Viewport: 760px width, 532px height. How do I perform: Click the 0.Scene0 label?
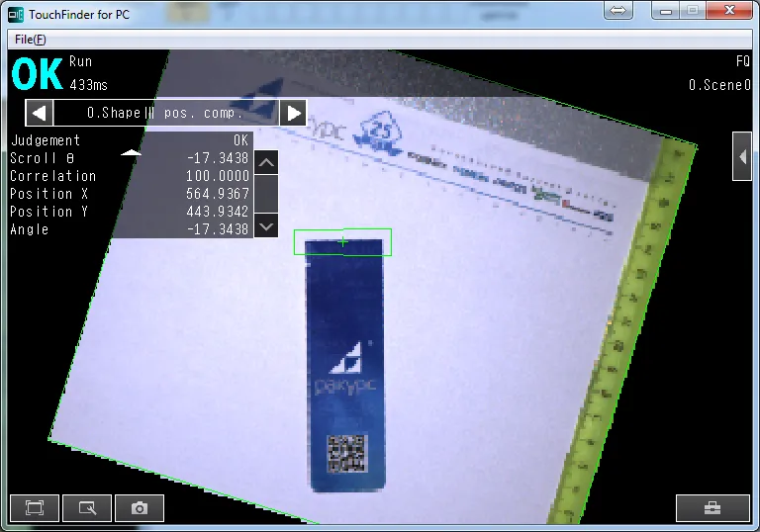(x=719, y=85)
